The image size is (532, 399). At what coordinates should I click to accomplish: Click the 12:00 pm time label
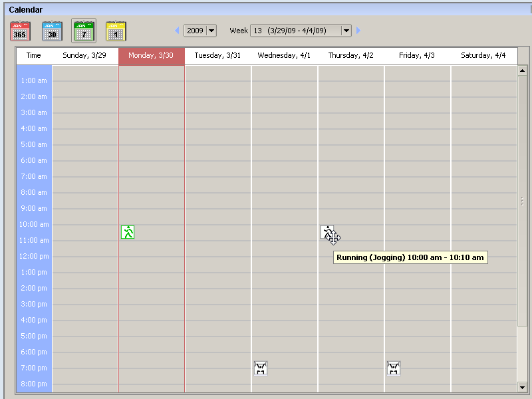(34, 256)
